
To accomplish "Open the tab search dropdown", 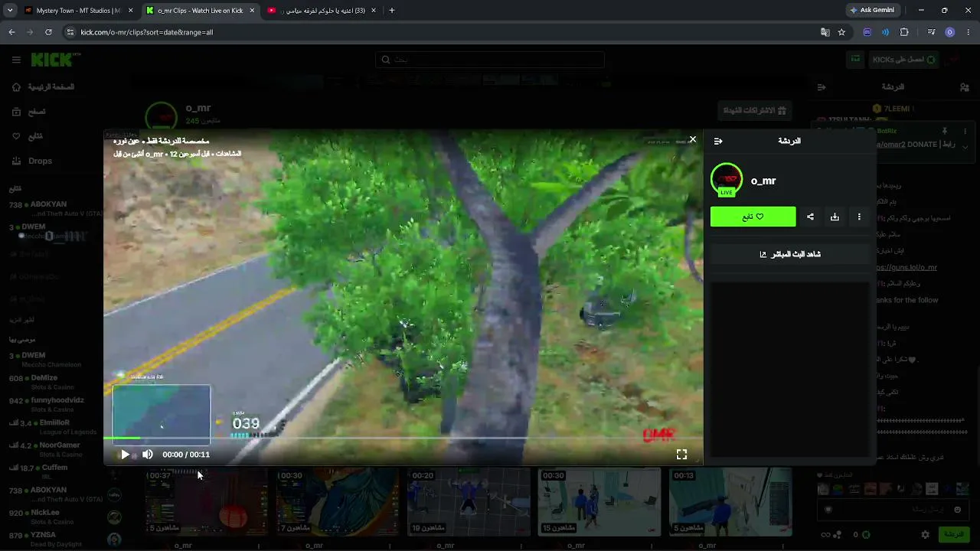I will pos(10,11).
